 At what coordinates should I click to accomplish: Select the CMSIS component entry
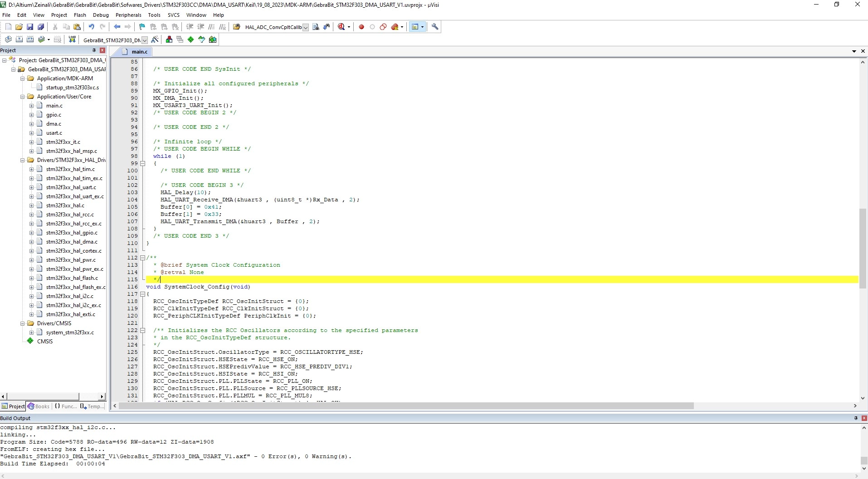click(x=45, y=342)
